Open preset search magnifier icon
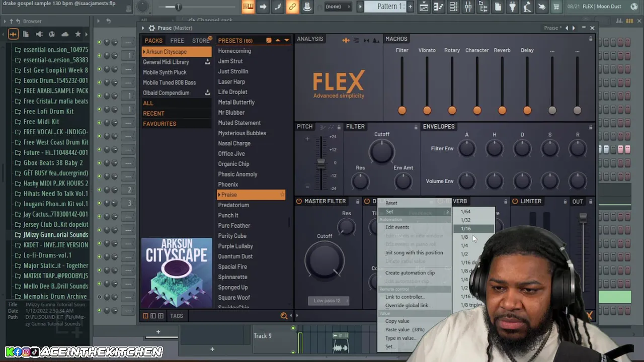This screenshot has width=644, height=362. 284,316
